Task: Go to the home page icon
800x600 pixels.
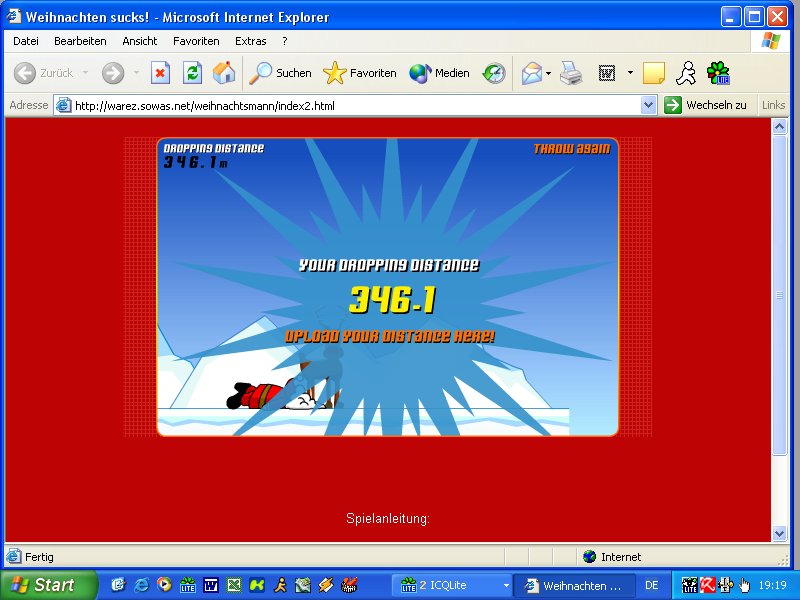Action: (224, 73)
